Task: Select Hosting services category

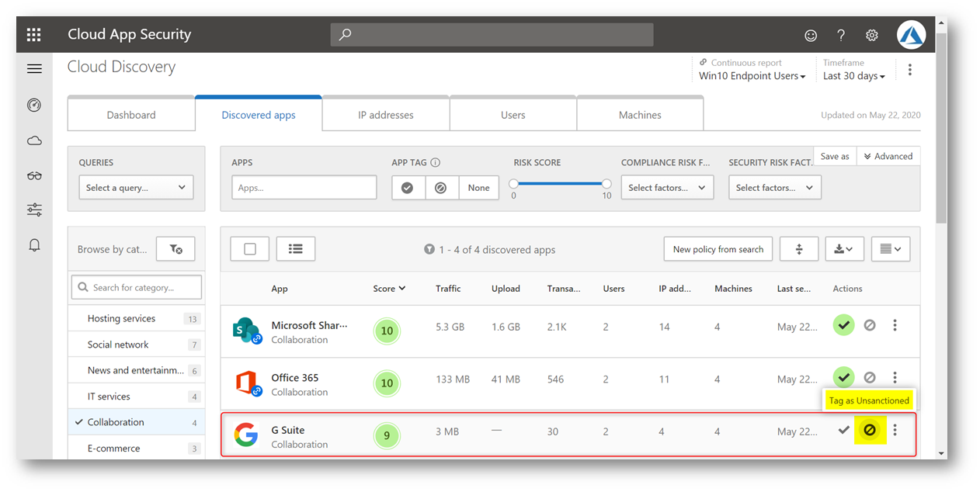Action: click(x=137, y=319)
